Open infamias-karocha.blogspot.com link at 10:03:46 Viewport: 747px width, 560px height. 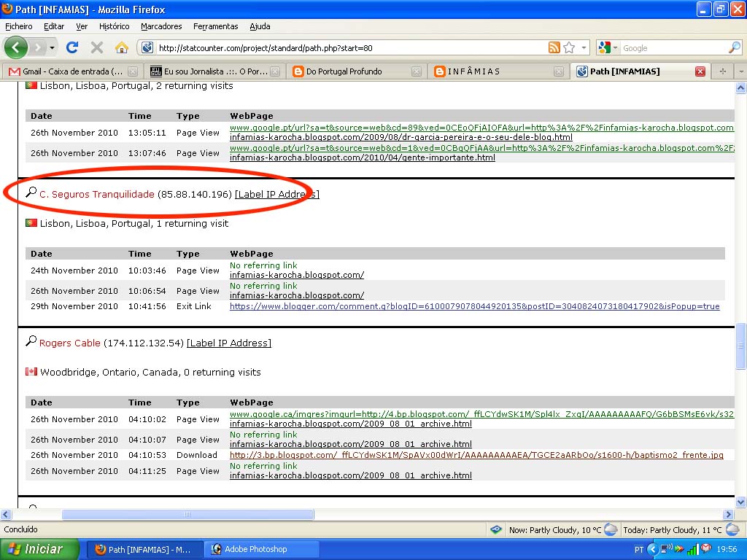(x=297, y=275)
